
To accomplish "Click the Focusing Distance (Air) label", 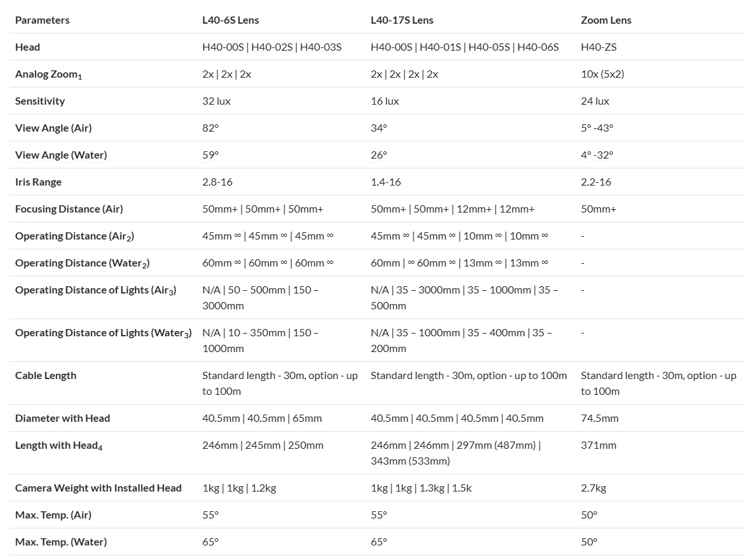I will pos(69,209).
